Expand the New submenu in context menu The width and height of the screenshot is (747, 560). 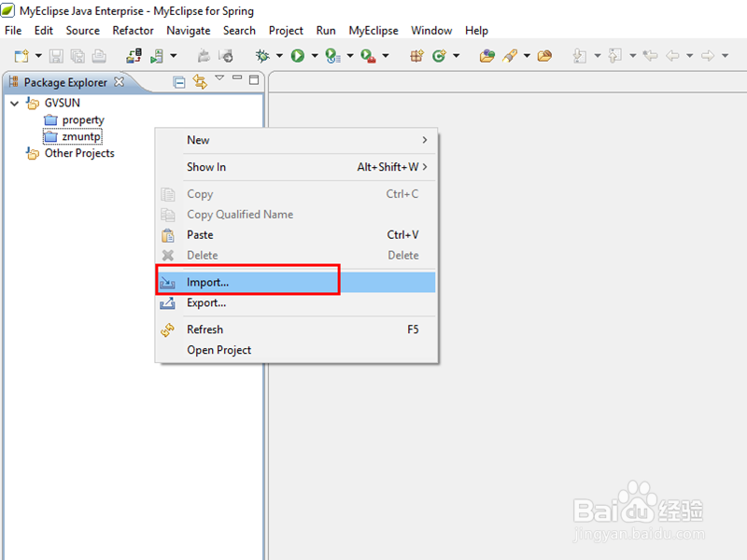tap(296, 140)
